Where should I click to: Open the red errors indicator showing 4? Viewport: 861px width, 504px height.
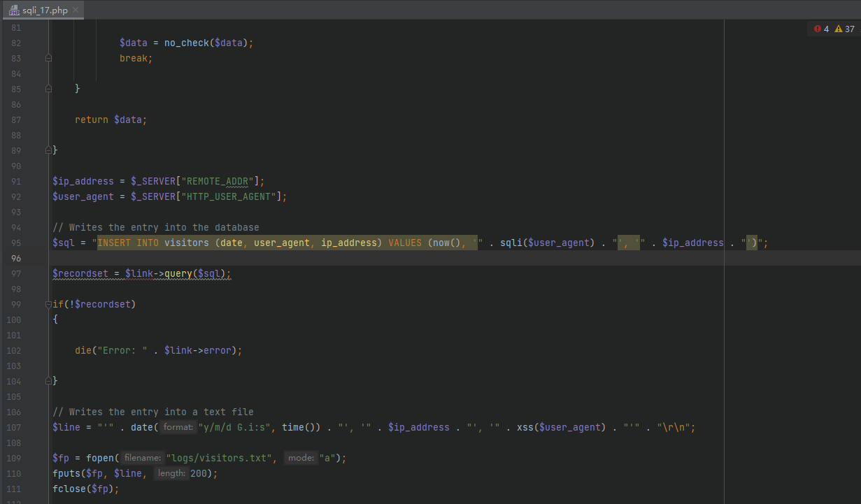tap(821, 29)
